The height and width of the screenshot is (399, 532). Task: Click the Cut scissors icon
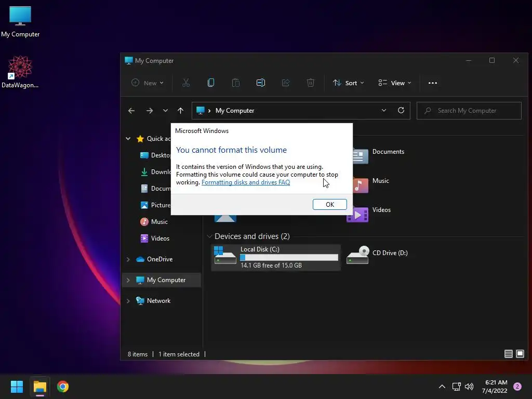(x=186, y=83)
